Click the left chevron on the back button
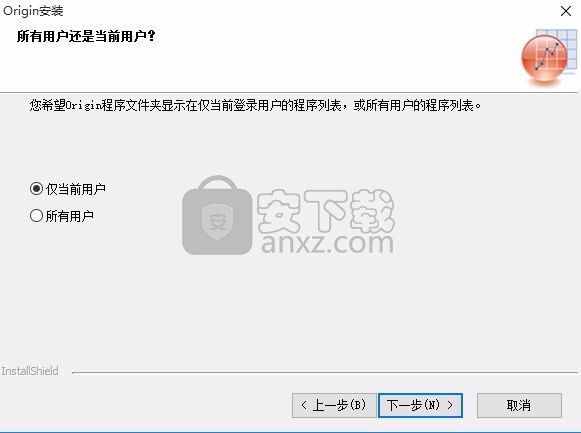Image resolution: width=581 pixels, height=433 pixels. pyautogui.click(x=304, y=405)
